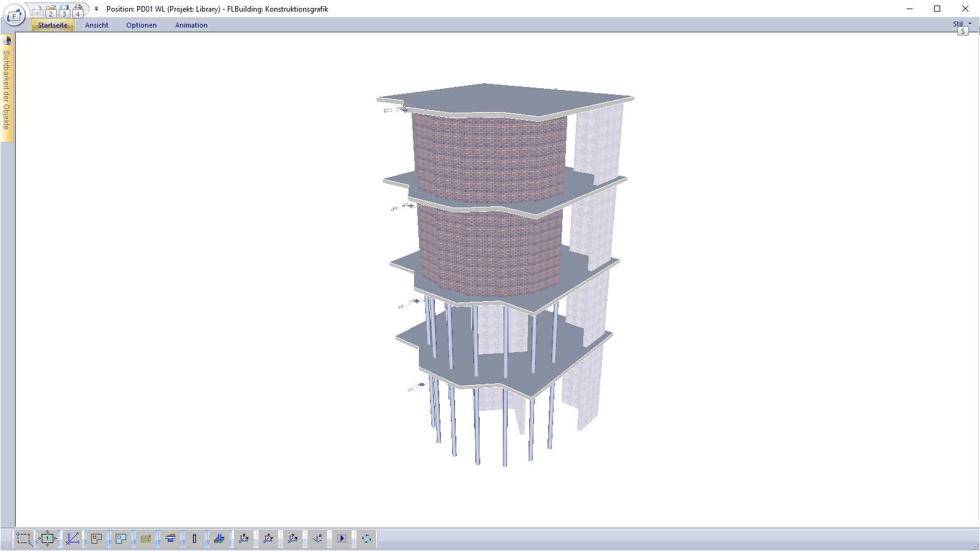Toggle the foundation display icon

219,539
